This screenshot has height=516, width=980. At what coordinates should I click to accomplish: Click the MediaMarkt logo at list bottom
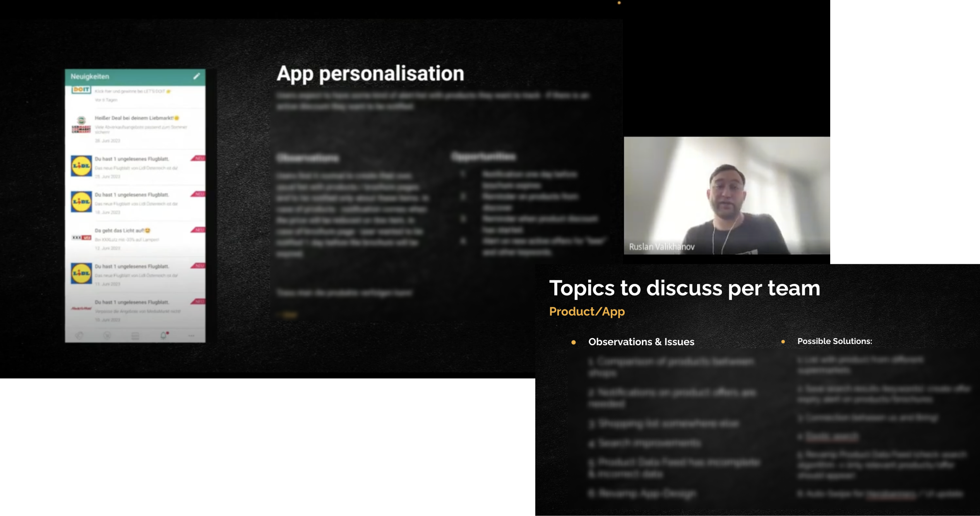(81, 308)
